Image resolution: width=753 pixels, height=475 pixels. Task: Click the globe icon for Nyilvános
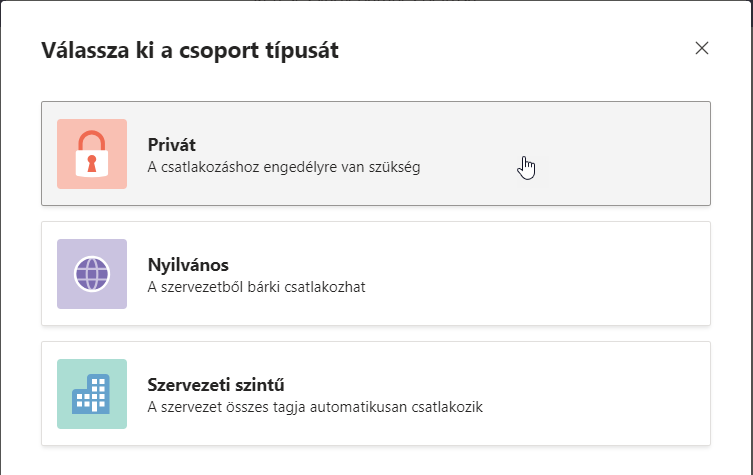(92, 274)
